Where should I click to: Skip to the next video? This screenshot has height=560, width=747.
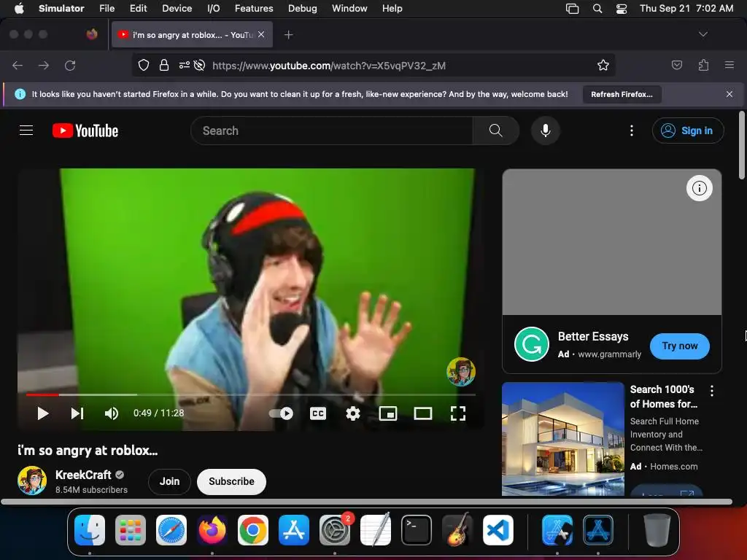[77, 413]
